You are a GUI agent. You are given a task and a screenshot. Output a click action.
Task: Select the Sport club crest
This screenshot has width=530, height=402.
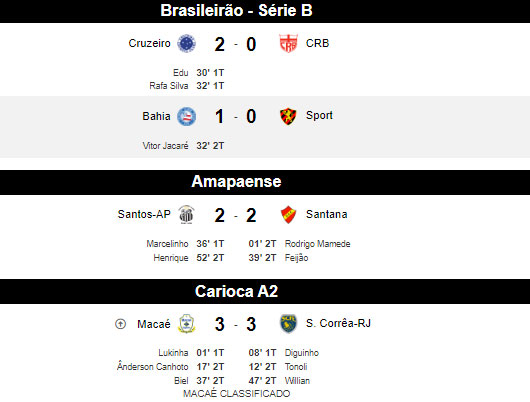(x=288, y=116)
